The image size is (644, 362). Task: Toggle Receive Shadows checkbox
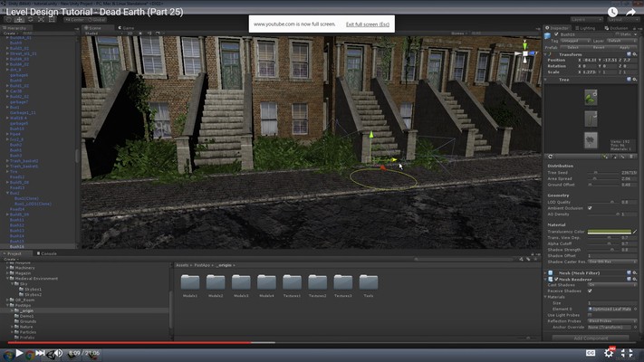[x=590, y=291]
